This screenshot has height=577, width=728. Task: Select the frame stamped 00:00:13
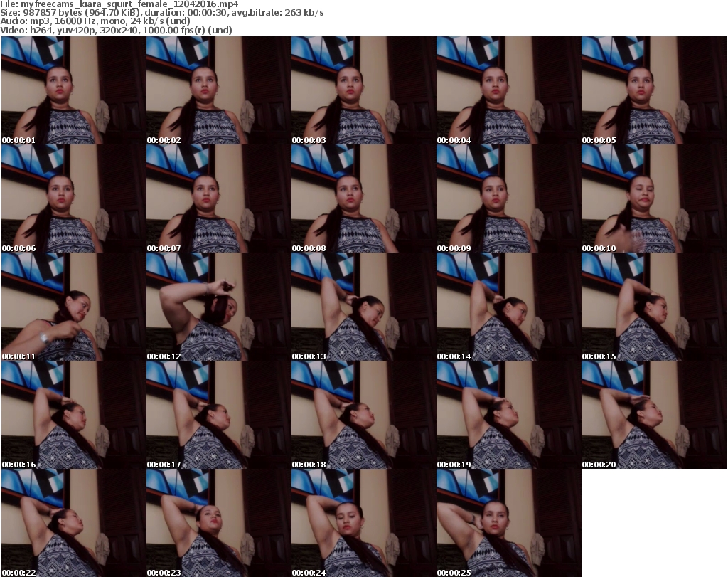click(x=363, y=307)
